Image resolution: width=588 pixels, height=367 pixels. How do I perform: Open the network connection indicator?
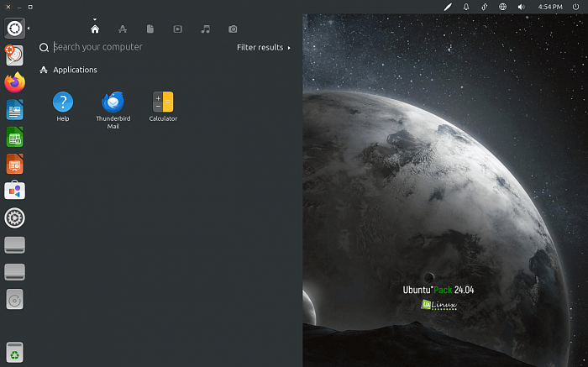484,7
